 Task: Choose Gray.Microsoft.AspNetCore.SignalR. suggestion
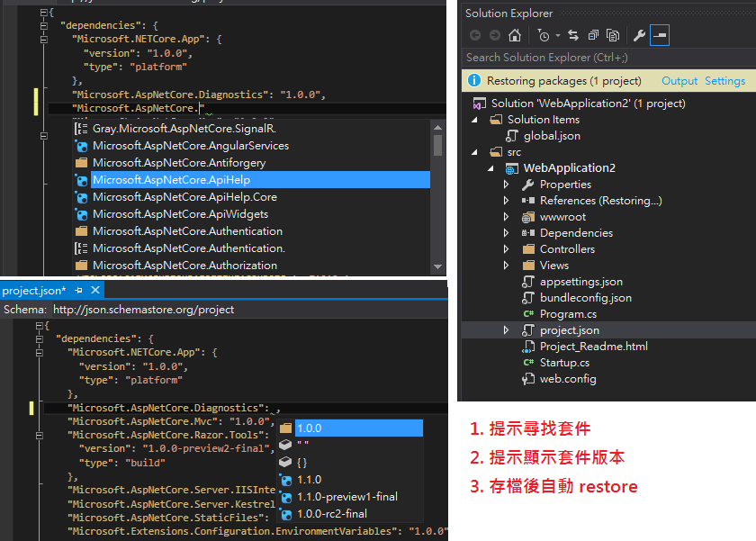pyautogui.click(x=251, y=129)
